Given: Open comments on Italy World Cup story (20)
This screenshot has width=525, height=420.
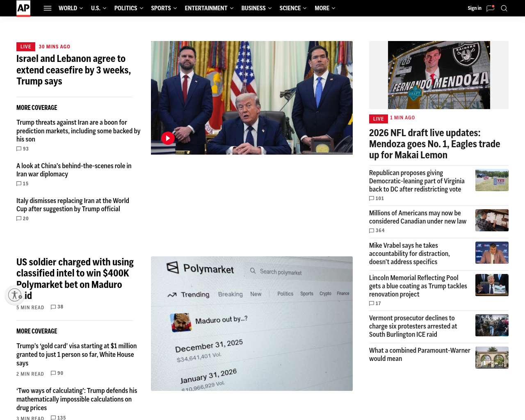Looking at the screenshot, I should point(23,219).
